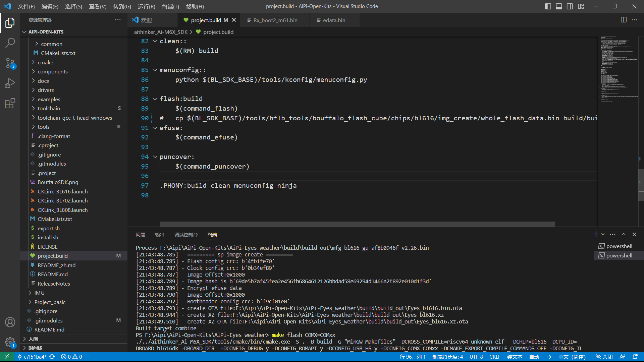This screenshot has width=644, height=362.
Task: Open errors and warnings count in status bar
Action: click(x=71, y=357)
